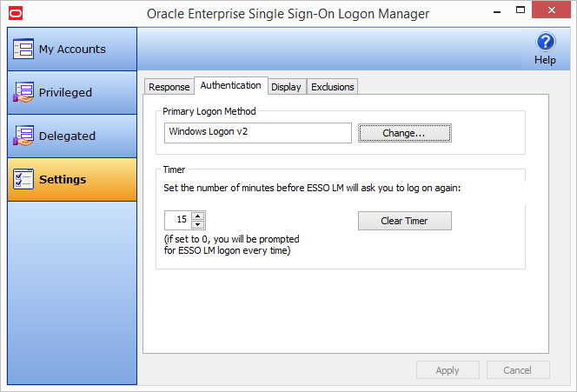Click the Oracle logo in title bar
Screen dimensions: 577x392
pos(16,14)
